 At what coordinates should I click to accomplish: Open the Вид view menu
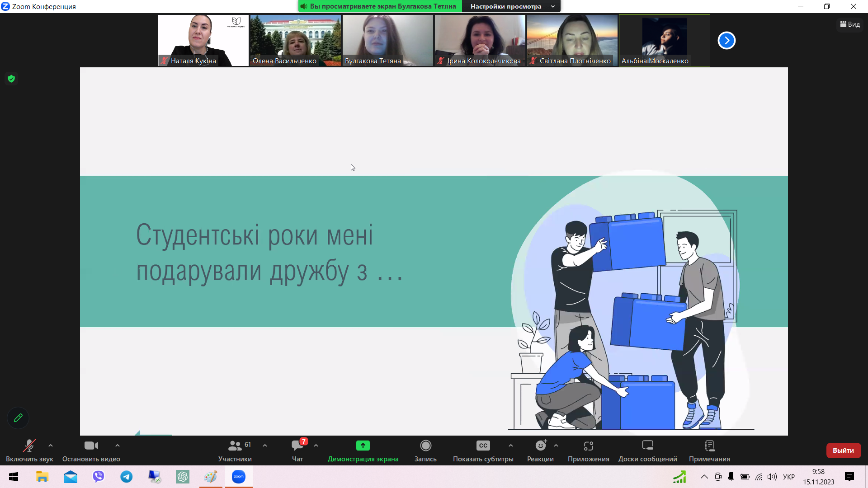850,24
